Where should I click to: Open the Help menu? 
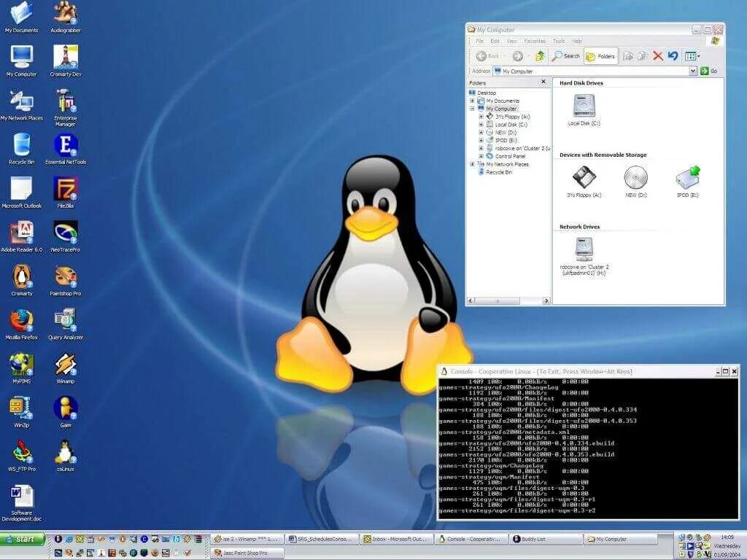pyautogui.click(x=577, y=41)
